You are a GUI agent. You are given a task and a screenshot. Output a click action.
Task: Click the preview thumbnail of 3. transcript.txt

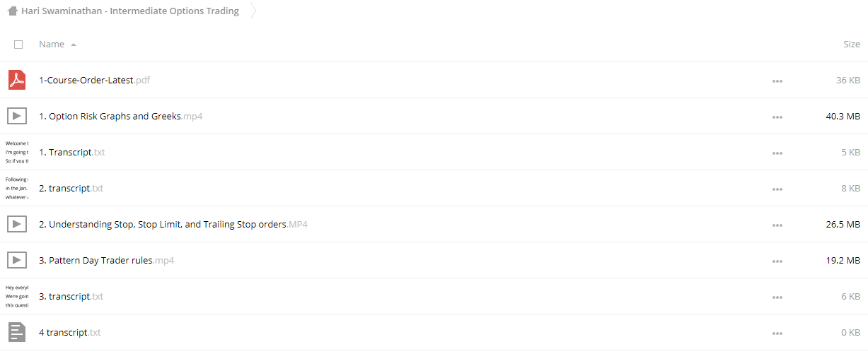(x=17, y=296)
